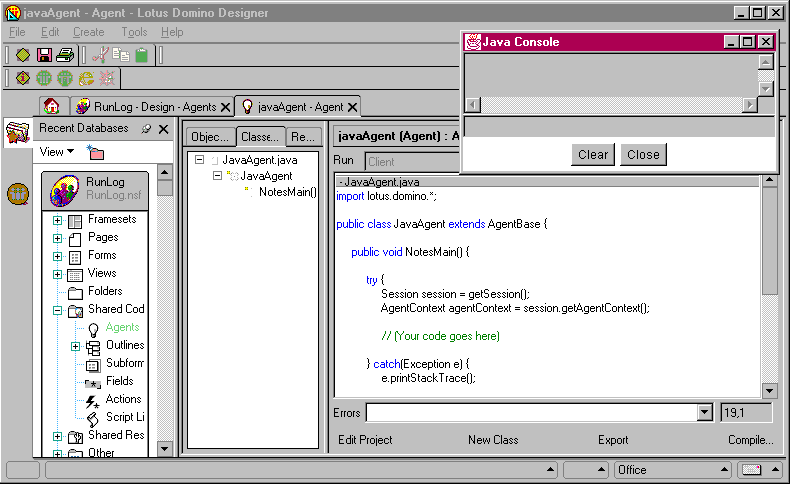
Task: Click the first green globe preview icon
Action: coord(44,78)
